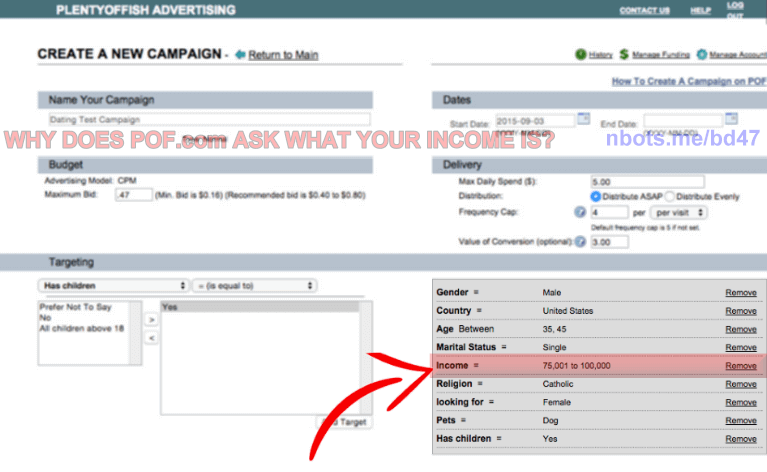The height and width of the screenshot is (472, 767).
Task: Click the dollar sign Manage Funding icon
Action: (x=624, y=54)
